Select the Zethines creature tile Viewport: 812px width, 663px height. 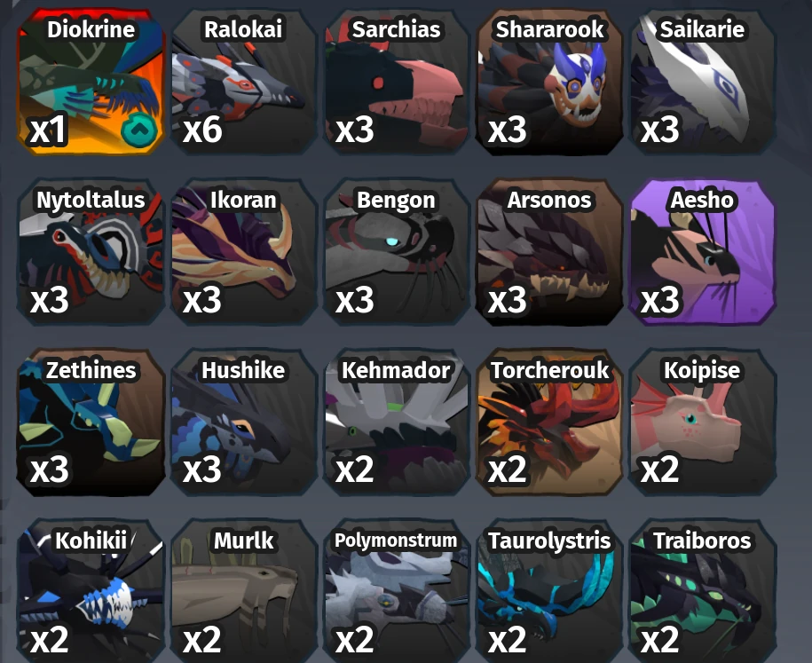coord(91,422)
